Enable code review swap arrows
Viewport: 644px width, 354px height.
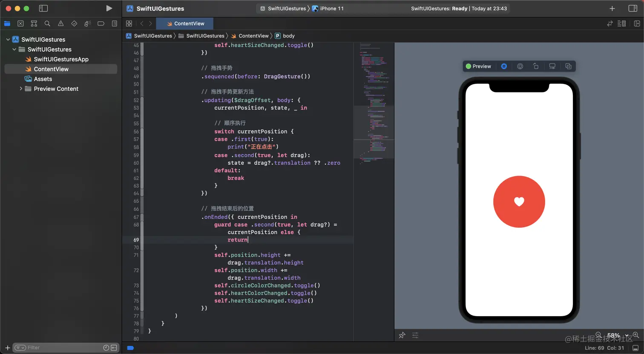click(610, 23)
